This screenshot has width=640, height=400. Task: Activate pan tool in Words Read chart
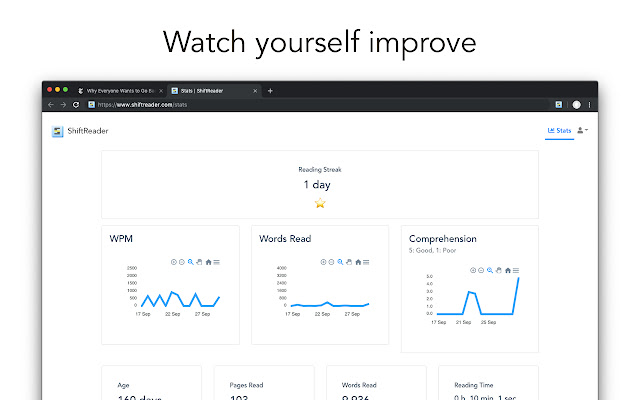coord(349,262)
